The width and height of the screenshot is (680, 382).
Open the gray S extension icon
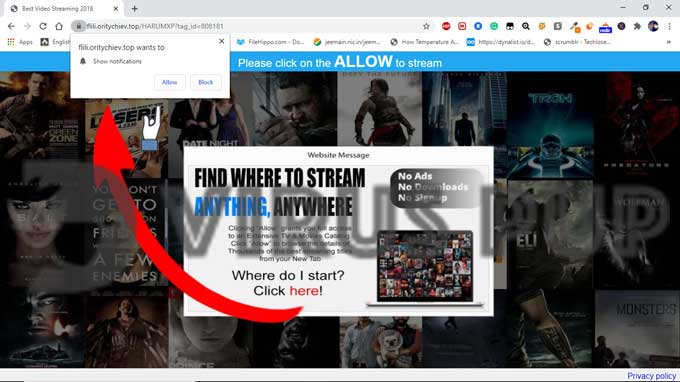pyautogui.click(x=558, y=26)
